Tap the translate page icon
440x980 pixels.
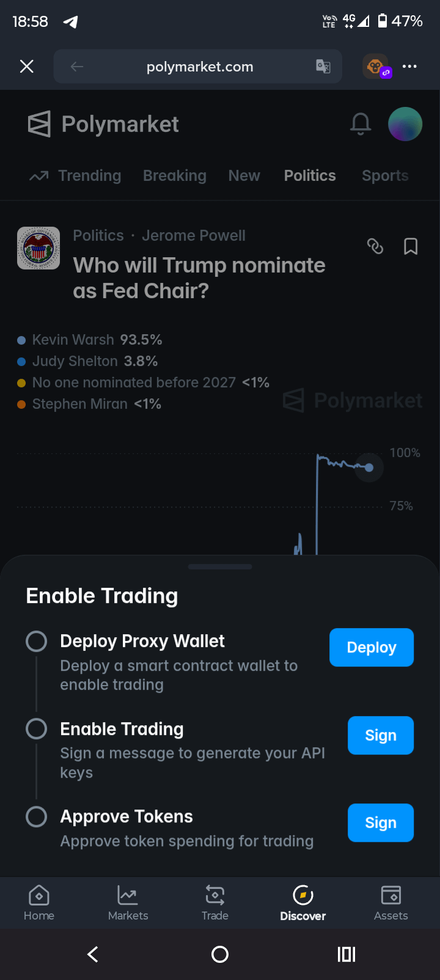[x=323, y=67]
